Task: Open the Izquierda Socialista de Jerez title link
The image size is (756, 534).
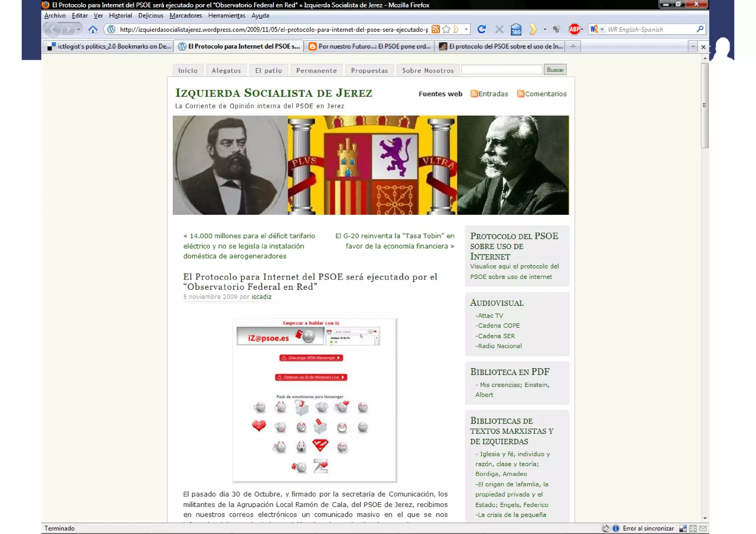Action: click(274, 93)
